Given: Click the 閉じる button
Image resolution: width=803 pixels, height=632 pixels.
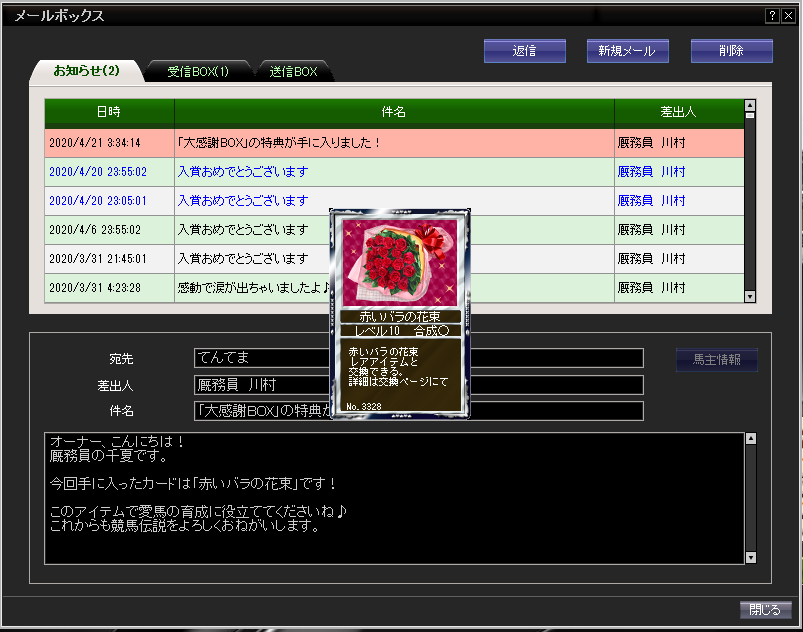Looking at the screenshot, I should pos(766,609).
